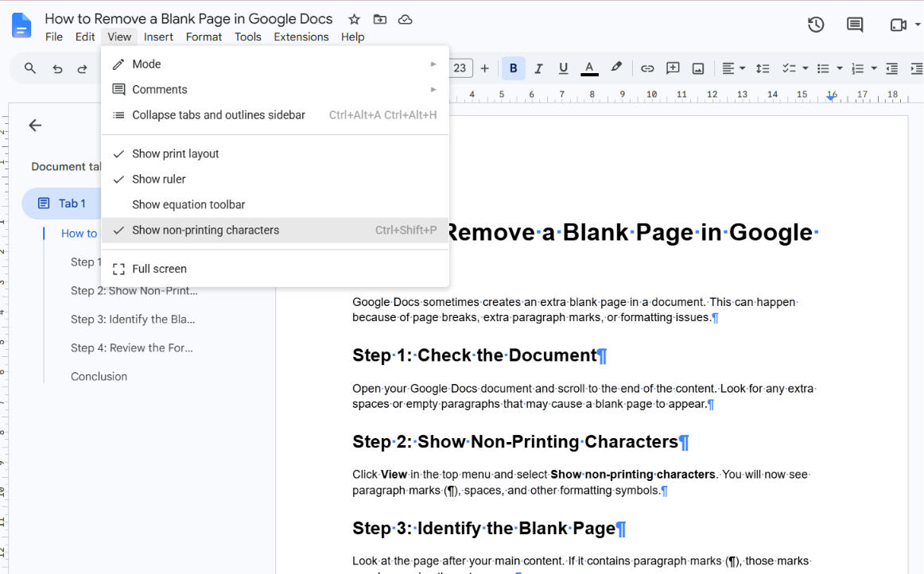Viewport: 924px width, 574px height.
Task: Click the text align icon
Action: click(728, 68)
